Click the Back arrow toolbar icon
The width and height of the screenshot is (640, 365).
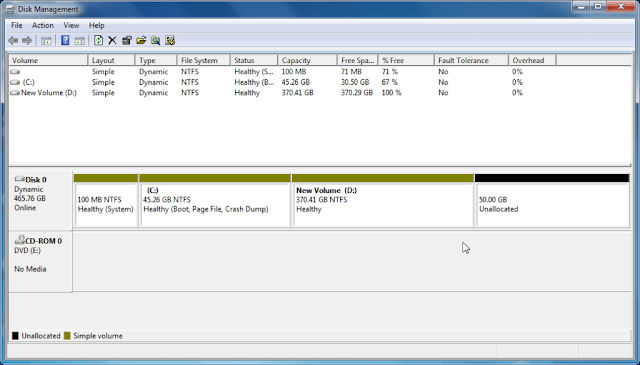13,40
